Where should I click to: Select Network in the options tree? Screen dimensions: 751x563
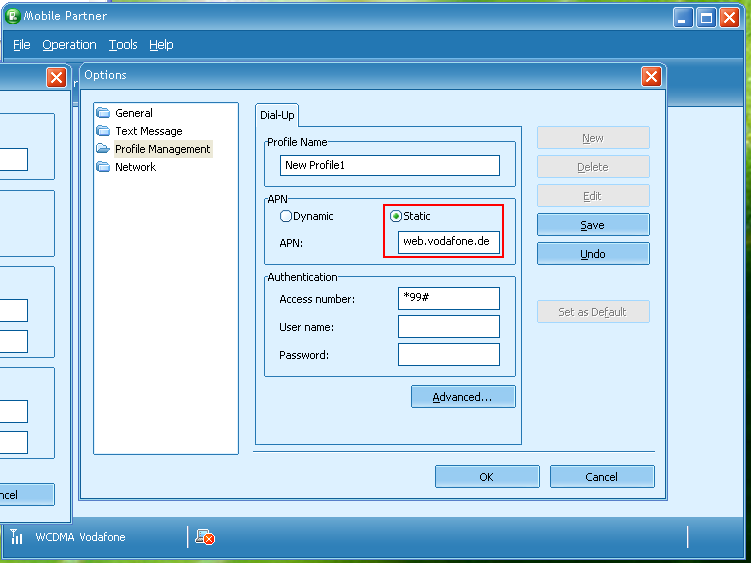pos(136,167)
